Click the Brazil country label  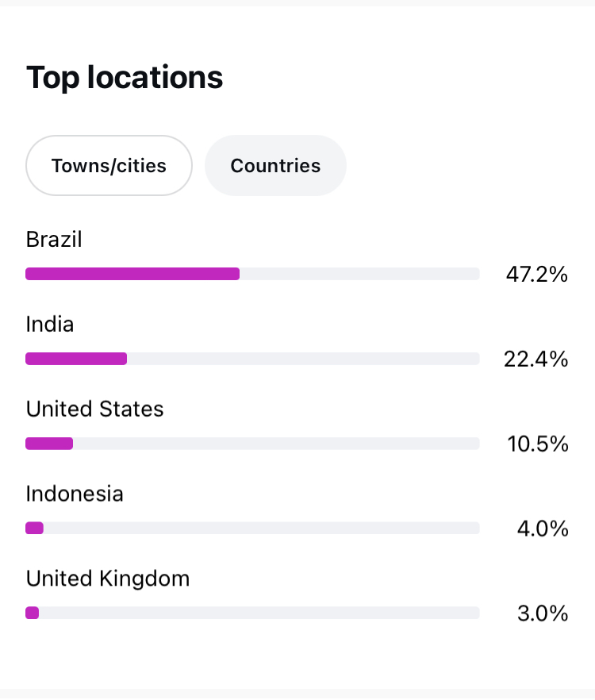(x=54, y=240)
